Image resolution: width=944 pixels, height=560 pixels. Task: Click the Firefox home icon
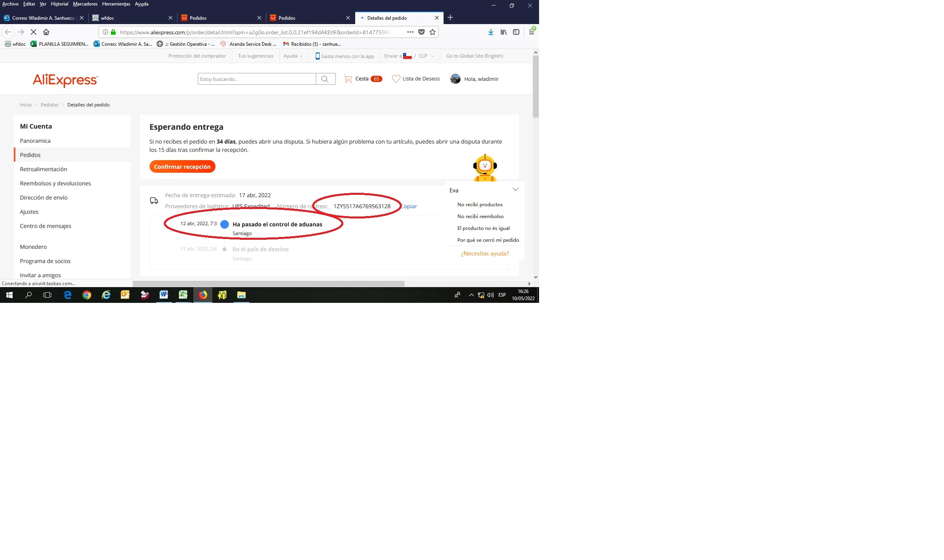46,32
